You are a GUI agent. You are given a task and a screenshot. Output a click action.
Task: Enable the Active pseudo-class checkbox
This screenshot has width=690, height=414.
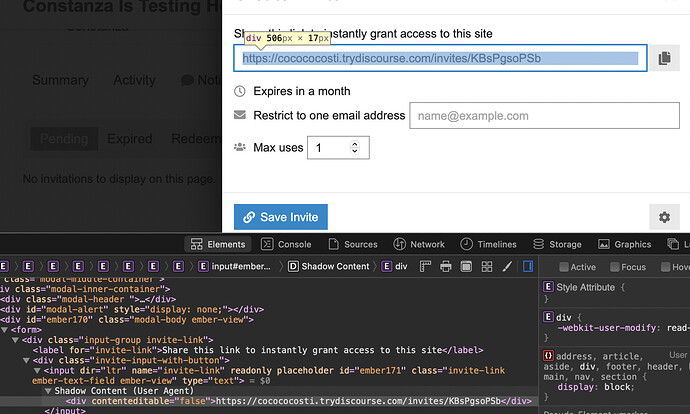564,267
